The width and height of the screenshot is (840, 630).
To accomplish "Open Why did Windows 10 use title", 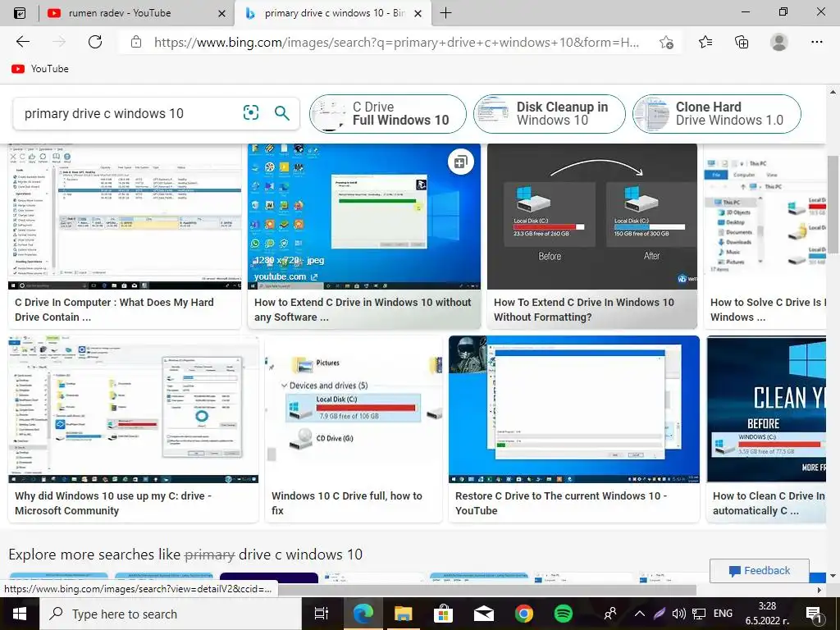I will [113, 503].
